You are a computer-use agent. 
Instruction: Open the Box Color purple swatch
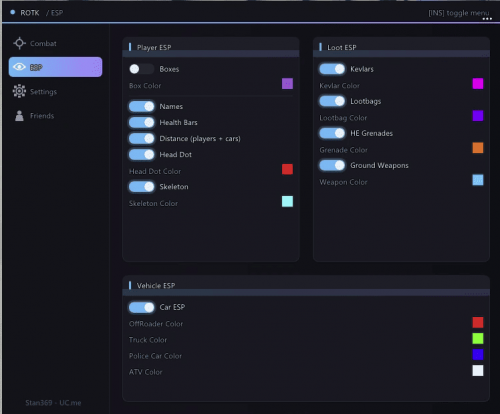(x=287, y=84)
